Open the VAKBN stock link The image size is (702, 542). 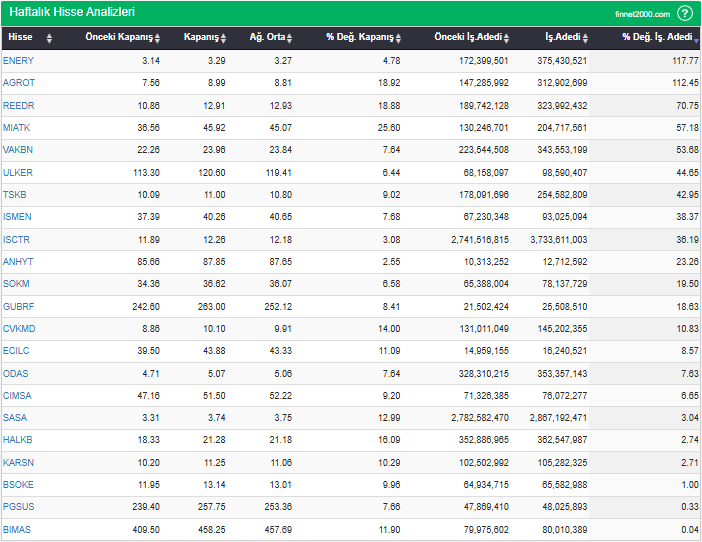[18, 149]
